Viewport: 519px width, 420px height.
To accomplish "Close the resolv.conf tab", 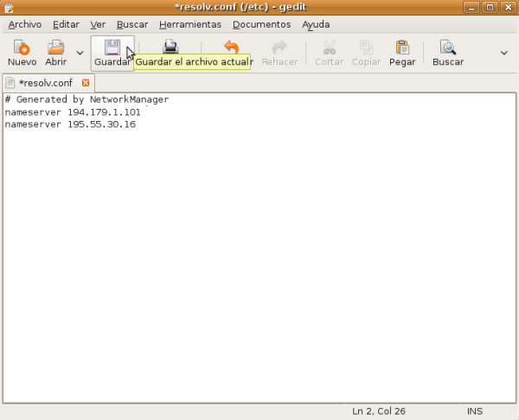I will [86, 83].
